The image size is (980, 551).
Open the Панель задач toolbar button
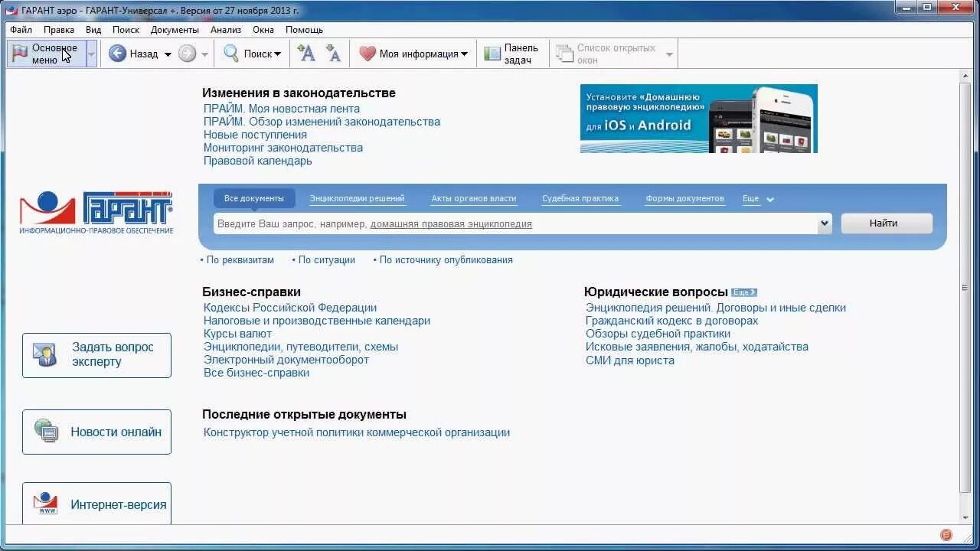[x=512, y=54]
